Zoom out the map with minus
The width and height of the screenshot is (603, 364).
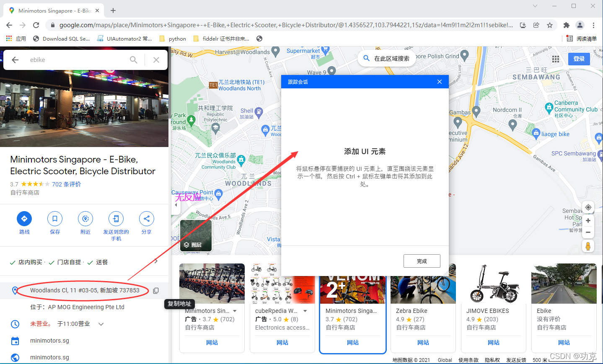[588, 232]
